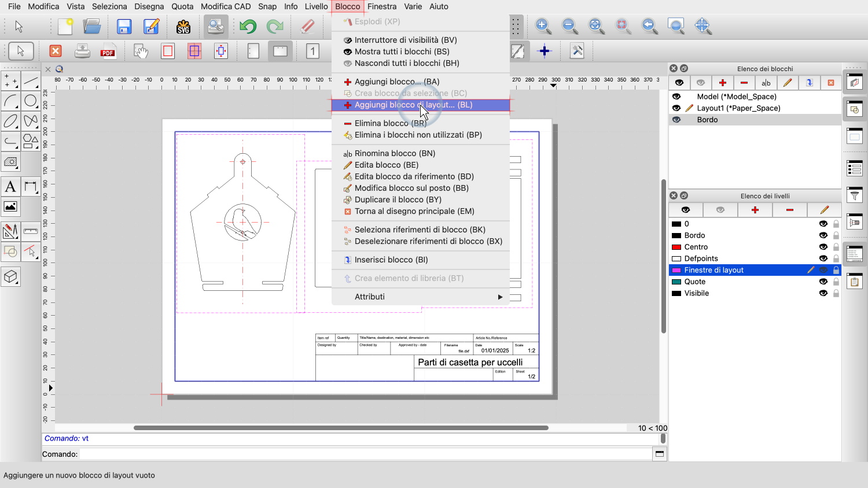Click the red color swatch of the Centro layer
Screen dimensions: 868x488
(676, 247)
